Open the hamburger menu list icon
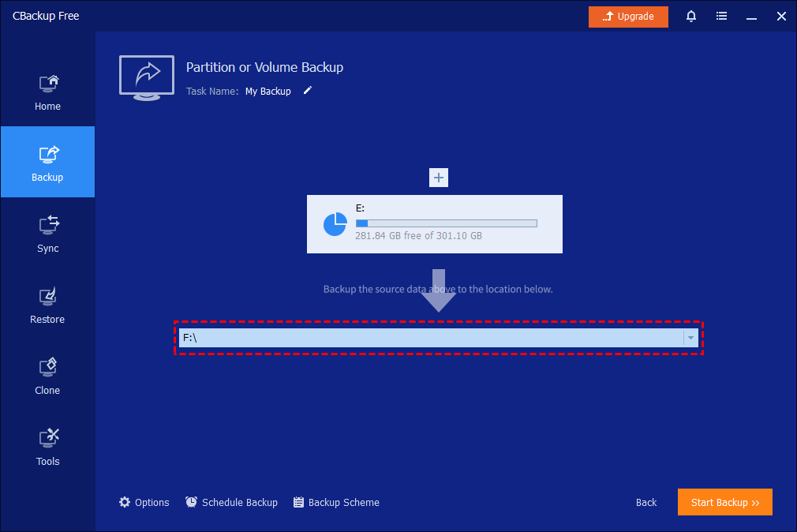 click(x=721, y=17)
